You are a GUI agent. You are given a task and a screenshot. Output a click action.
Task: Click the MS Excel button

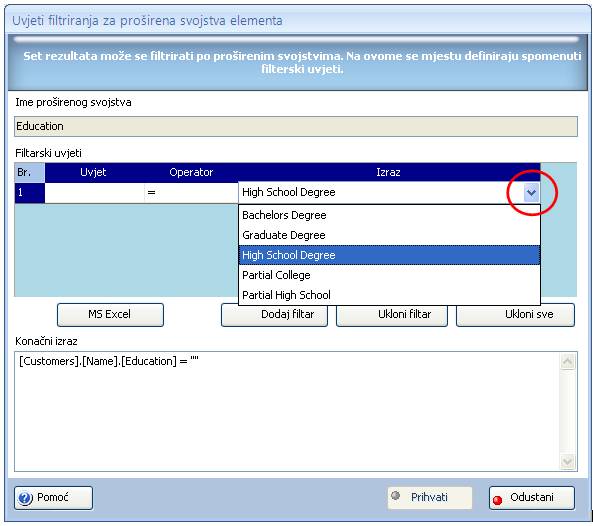tap(110, 315)
